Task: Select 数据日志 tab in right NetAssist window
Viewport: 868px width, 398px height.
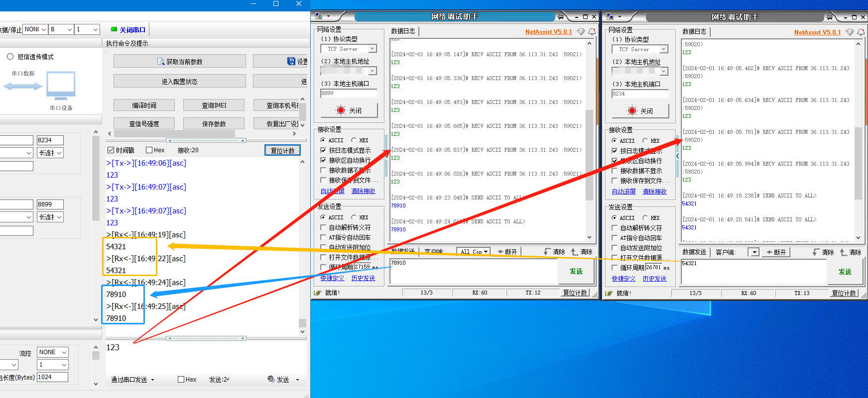Action: (694, 32)
